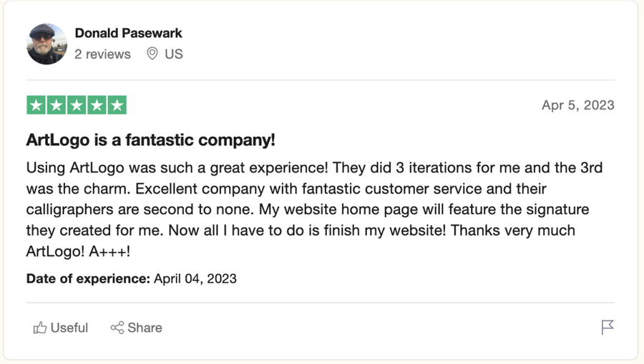The width and height of the screenshot is (644, 364).
Task: Click the review body paragraph text
Action: click(x=313, y=209)
